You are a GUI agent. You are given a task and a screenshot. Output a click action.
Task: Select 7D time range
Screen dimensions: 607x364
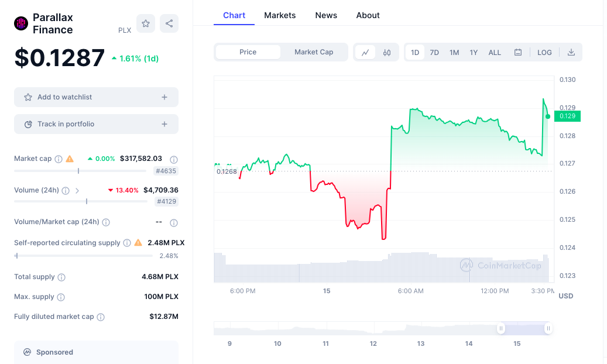[434, 52]
